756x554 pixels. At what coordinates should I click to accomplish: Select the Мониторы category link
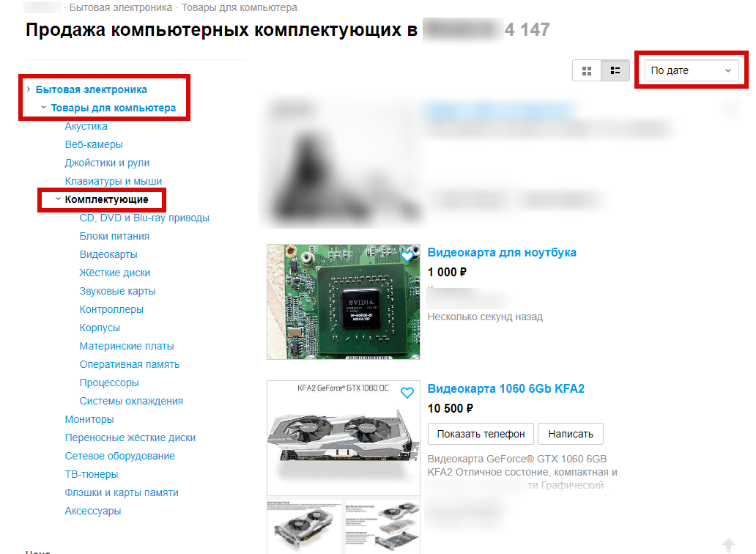click(89, 419)
